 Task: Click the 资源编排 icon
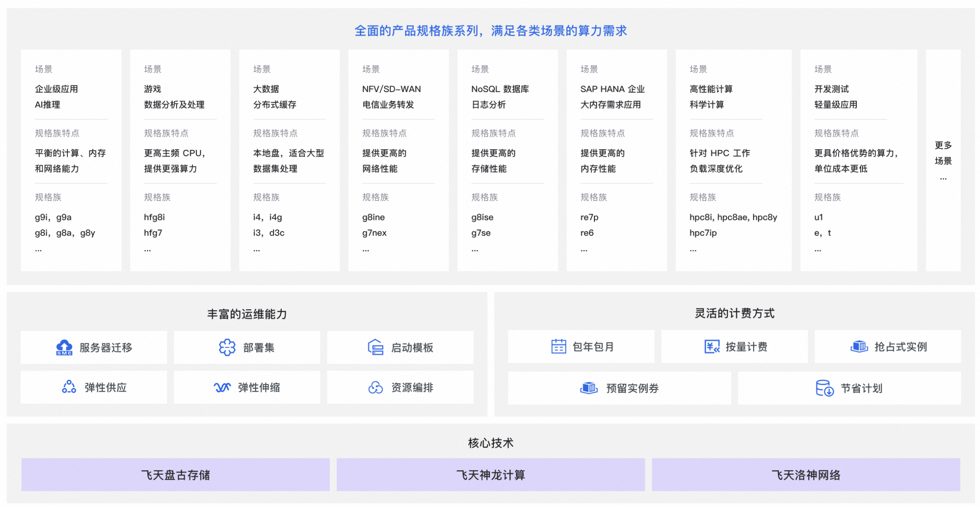[x=375, y=387]
